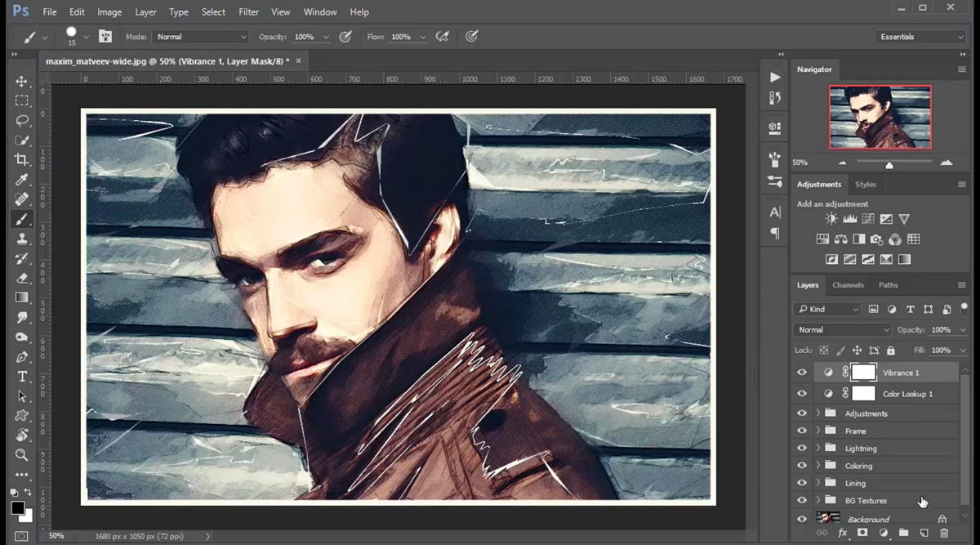The image size is (980, 545).
Task: Add a Curves adjustment
Action: [867, 219]
